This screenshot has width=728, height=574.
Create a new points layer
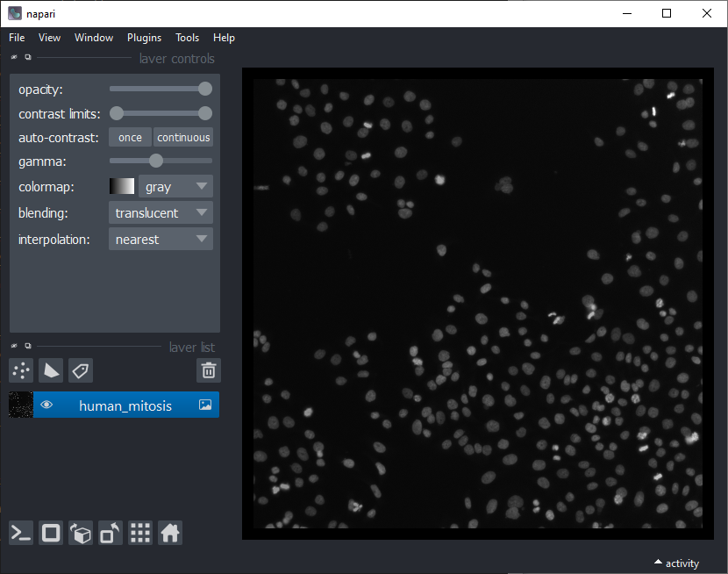tap(21, 370)
